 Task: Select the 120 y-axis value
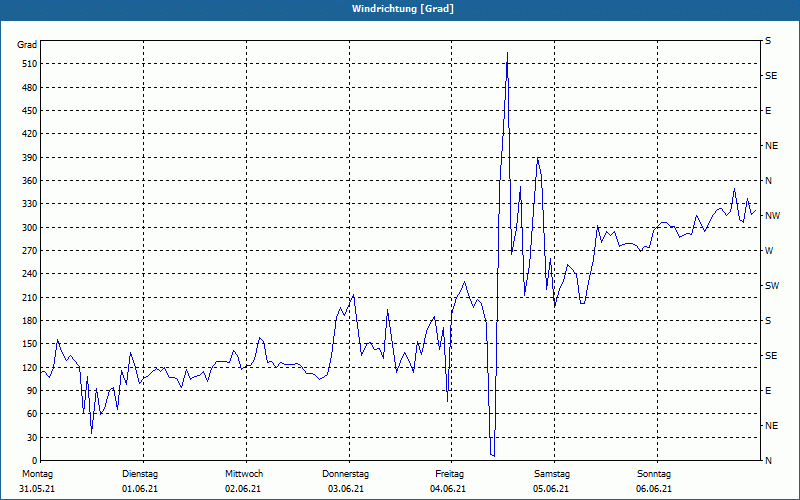29,367
